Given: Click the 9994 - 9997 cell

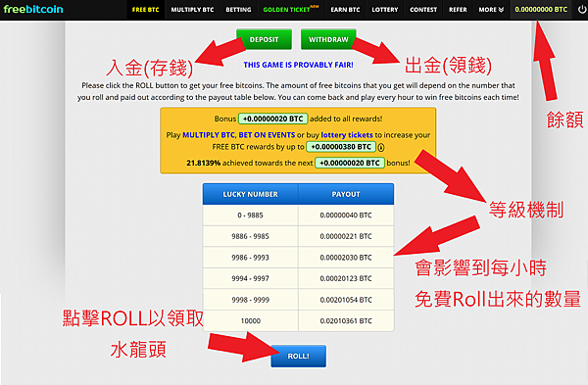Looking at the screenshot, I should (x=251, y=278).
